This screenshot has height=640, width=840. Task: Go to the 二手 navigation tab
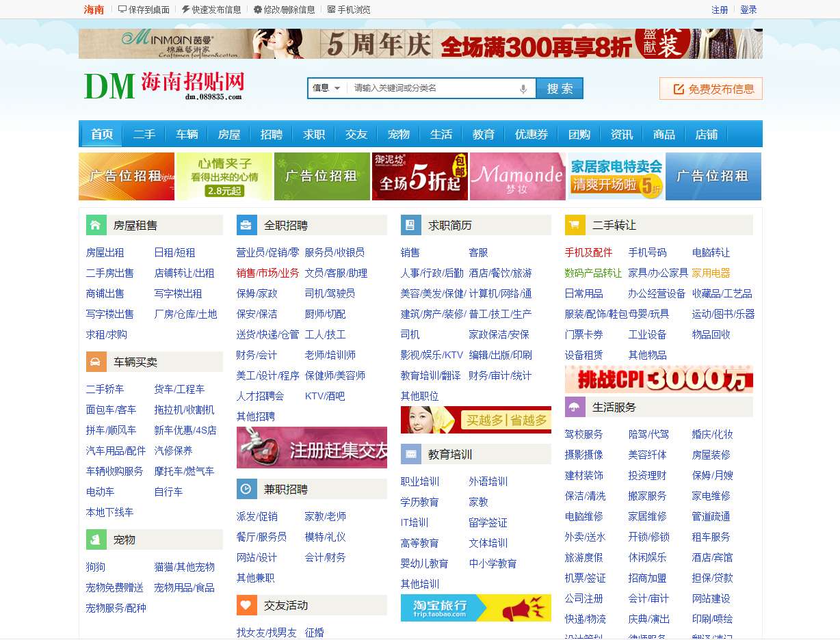point(144,134)
